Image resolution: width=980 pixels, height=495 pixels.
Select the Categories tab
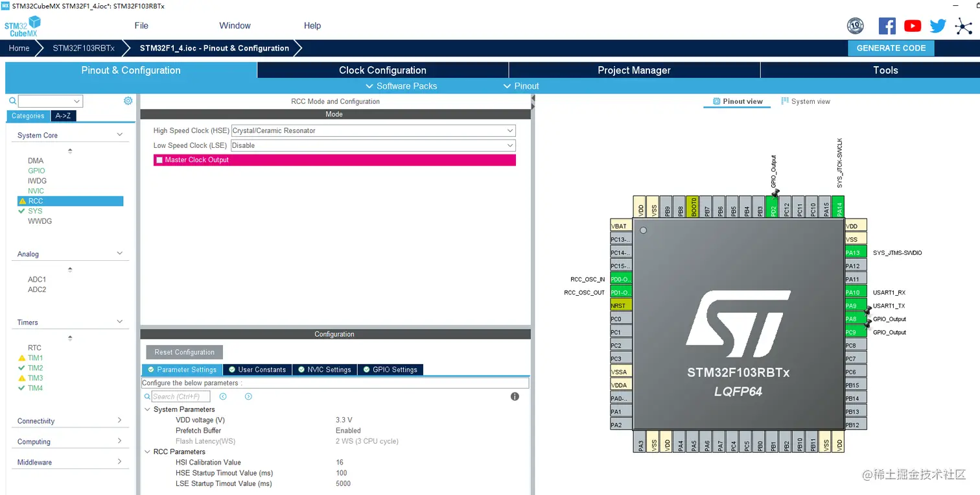(x=28, y=116)
